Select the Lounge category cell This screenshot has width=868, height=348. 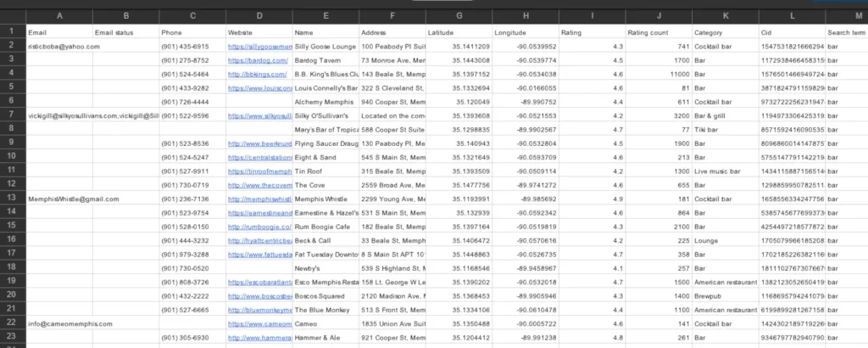(x=726, y=240)
